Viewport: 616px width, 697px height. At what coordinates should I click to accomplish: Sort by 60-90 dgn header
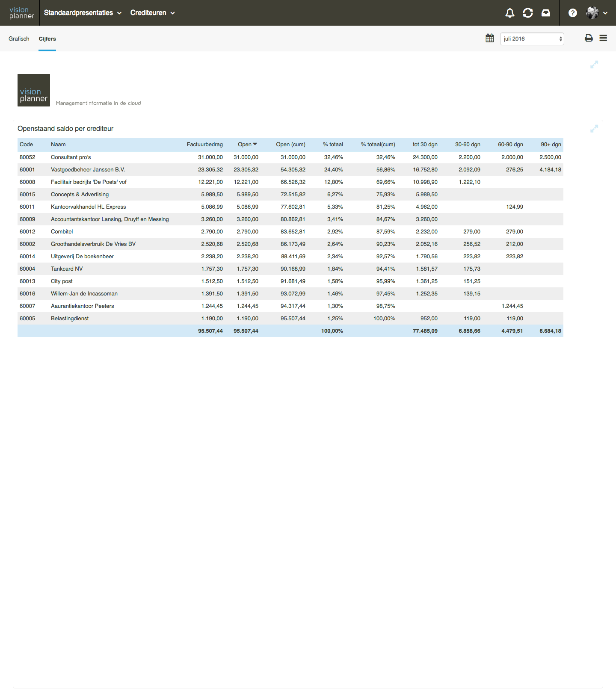(x=510, y=145)
